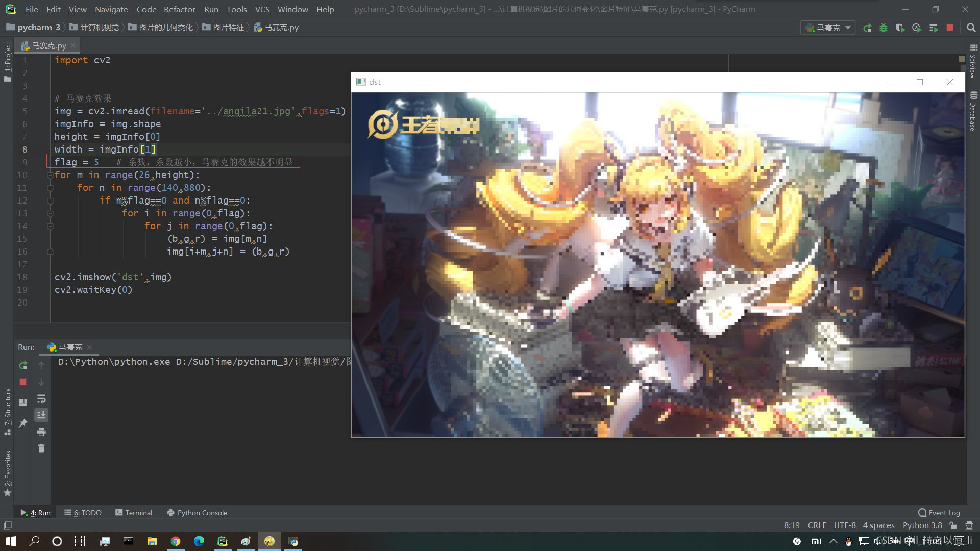Viewport: 980px width, 551px height.
Task: Open File Explorer from taskbar
Action: click(x=152, y=541)
